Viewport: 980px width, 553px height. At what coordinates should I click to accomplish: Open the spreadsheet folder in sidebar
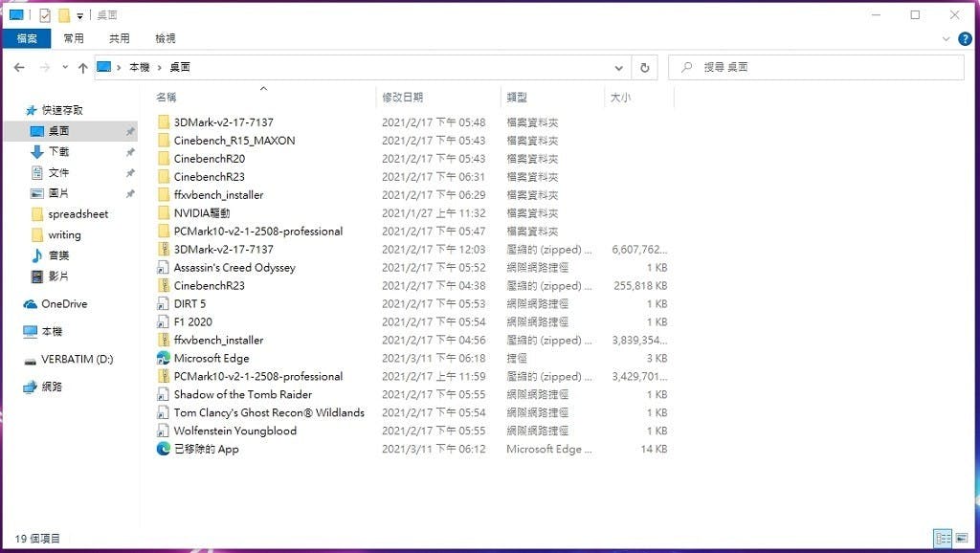coord(78,214)
